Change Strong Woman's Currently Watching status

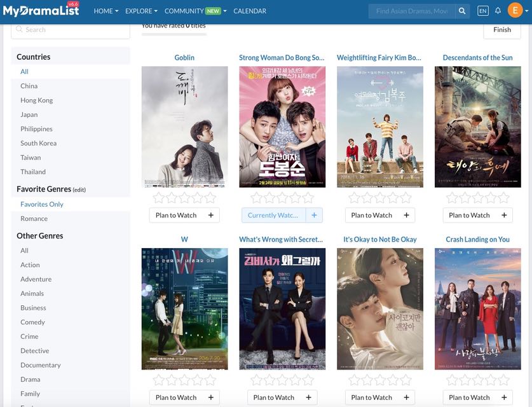[x=273, y=214]
